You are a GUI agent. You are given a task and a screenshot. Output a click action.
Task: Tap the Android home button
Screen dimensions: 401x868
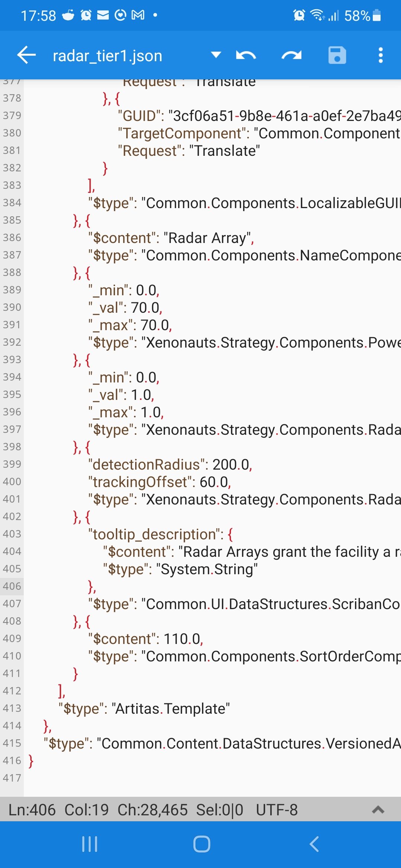click(202, 844)
